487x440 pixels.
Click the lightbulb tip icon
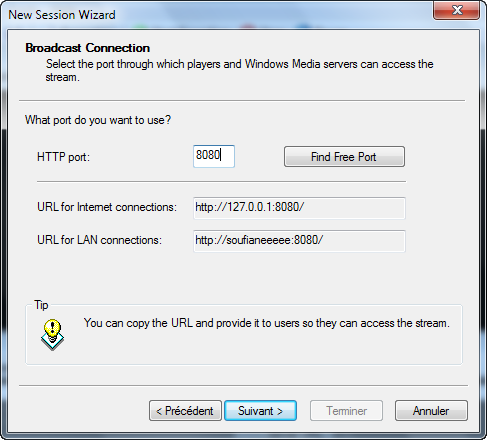click(x=52, y=335)
